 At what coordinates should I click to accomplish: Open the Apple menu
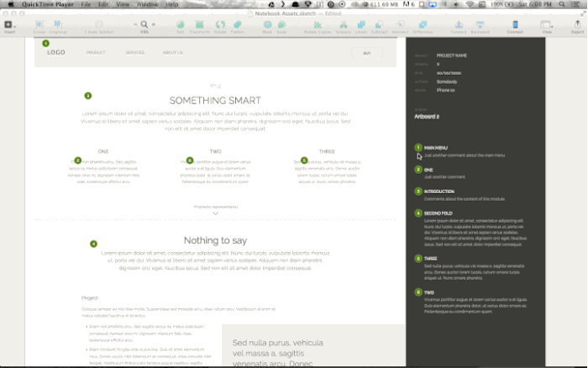[10, 4]
